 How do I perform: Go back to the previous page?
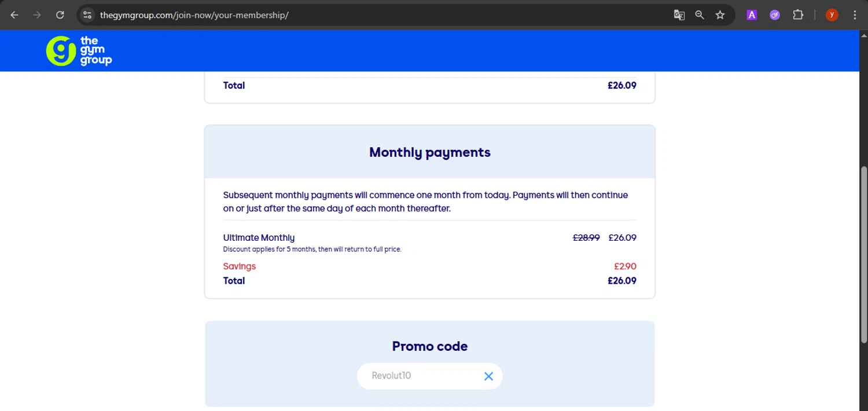(x=14, y=15)
